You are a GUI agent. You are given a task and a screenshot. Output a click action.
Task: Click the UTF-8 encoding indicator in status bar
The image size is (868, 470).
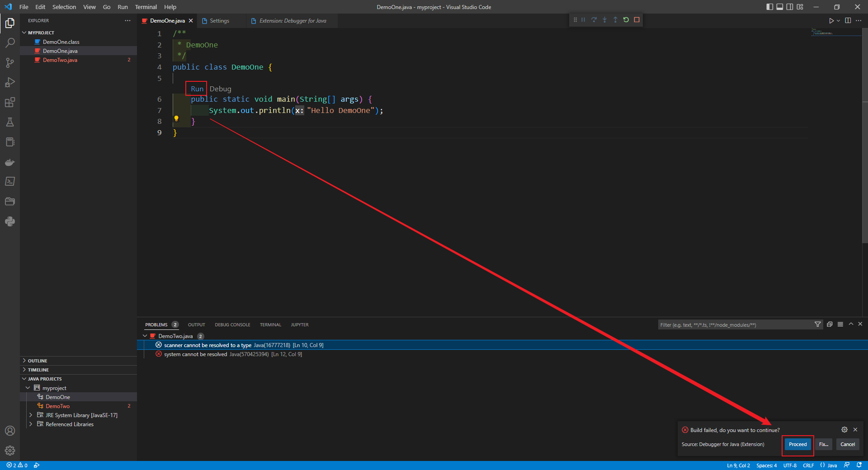(x=789, y=465)
